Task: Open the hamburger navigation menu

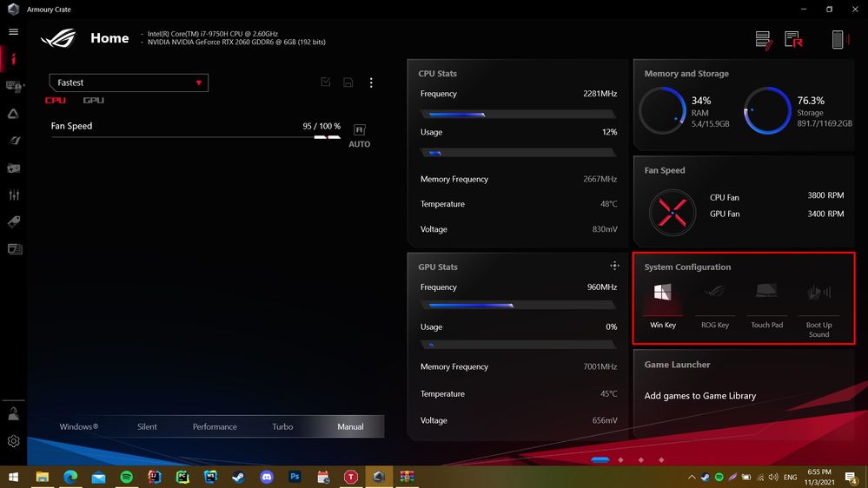Action: (13, 32)
